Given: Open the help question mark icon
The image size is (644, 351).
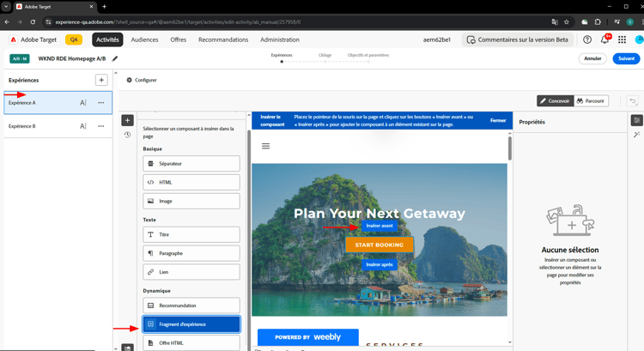Looking at the screenshot, I should [587, 39].
